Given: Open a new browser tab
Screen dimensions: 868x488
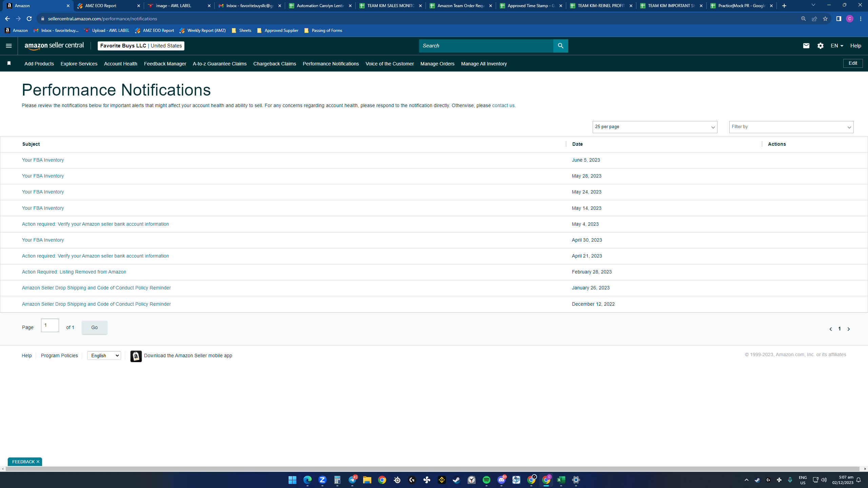Looking at the screenshot, I should [784, 6].
